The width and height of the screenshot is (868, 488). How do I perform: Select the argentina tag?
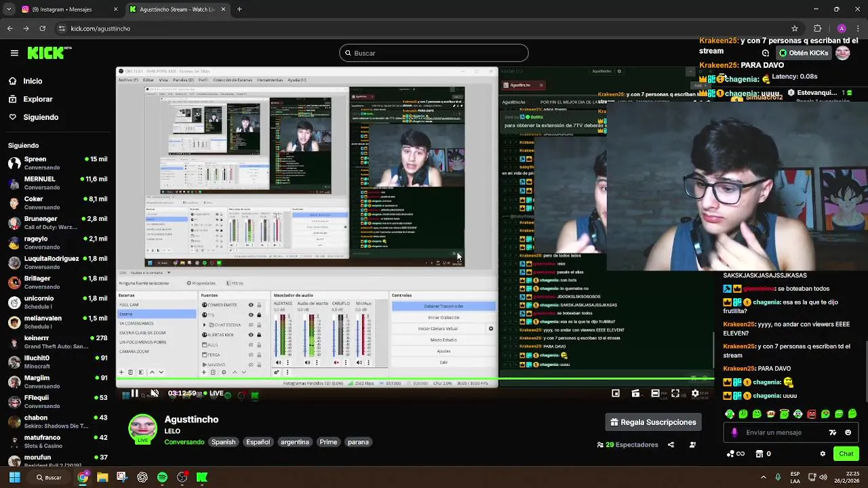coord(294,442)
